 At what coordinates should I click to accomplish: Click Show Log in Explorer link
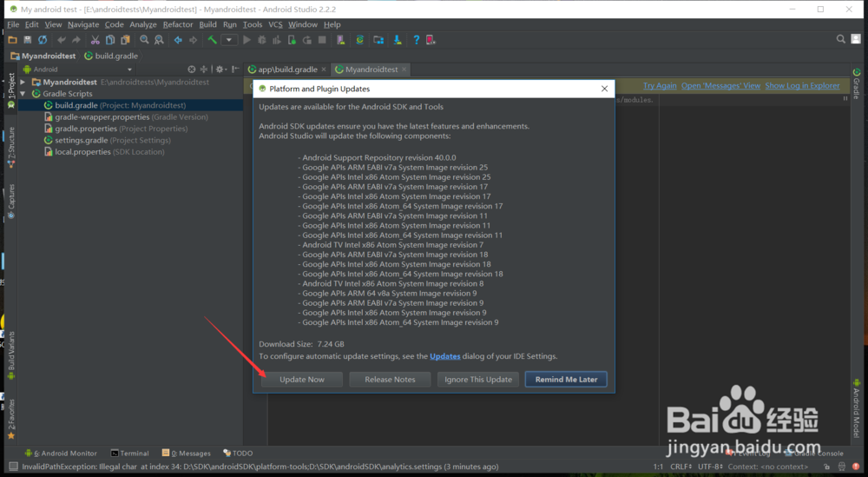tap(802, 86)
